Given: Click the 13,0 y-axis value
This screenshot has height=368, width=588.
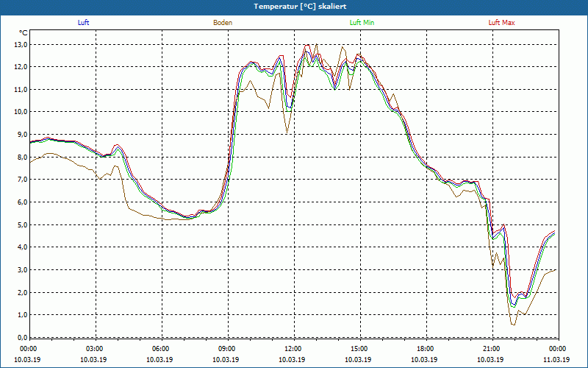Looking at the screenshot, I should (x=21, y=45).
